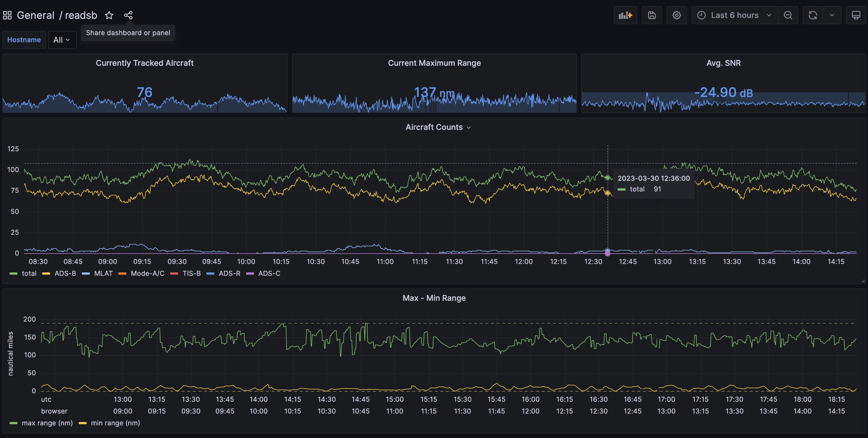This screenshot has width=868, height=438.
Task: Cycle view mode monitor icon
Action: tap(856, 15)
